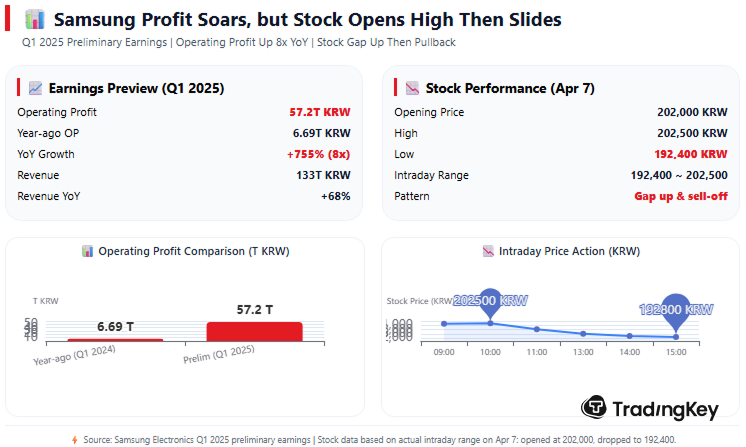Image resolution: width=746 pixels, height=447 pixels.
Task: Click the 13:00 data point on the line
Action: coord(583,333)
